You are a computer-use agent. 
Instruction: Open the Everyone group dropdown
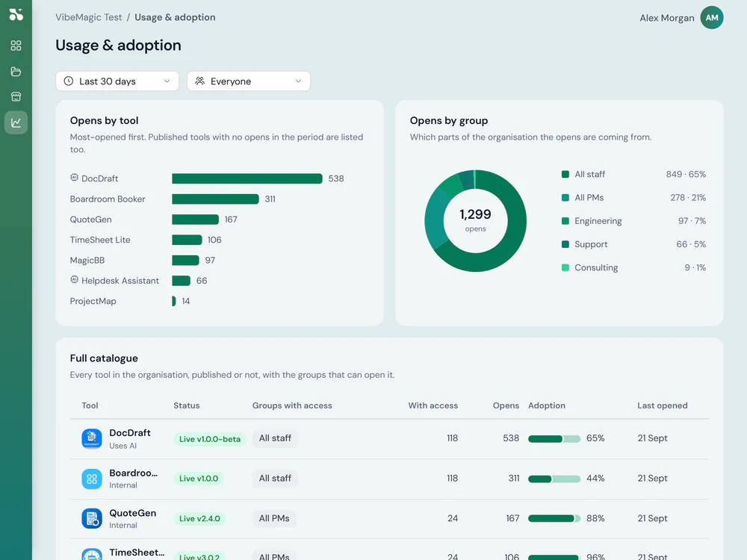coord(249,81)
